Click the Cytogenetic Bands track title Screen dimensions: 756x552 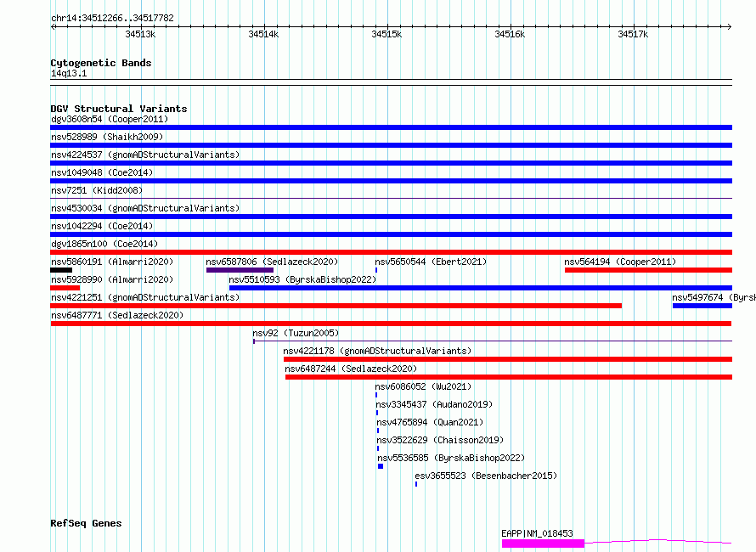101,63
